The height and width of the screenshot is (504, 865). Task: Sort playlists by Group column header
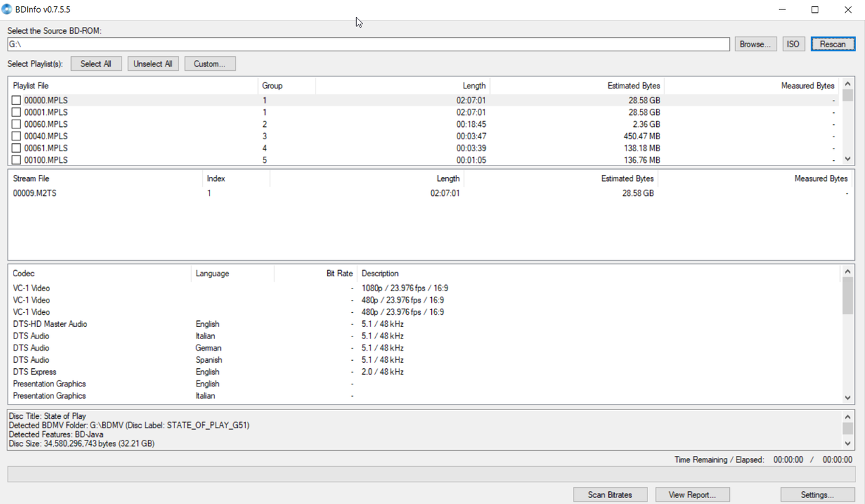(x=287, y=86)
